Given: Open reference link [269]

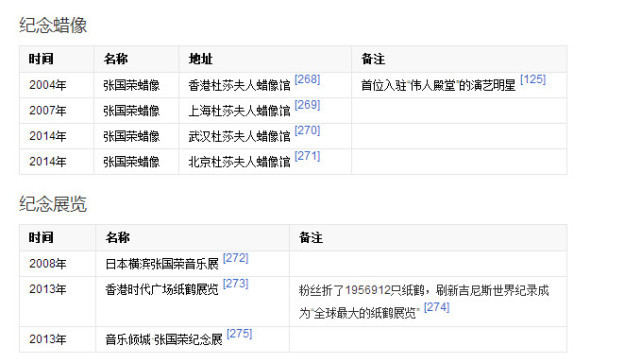Looking at the screenshot, I should 307,105.
